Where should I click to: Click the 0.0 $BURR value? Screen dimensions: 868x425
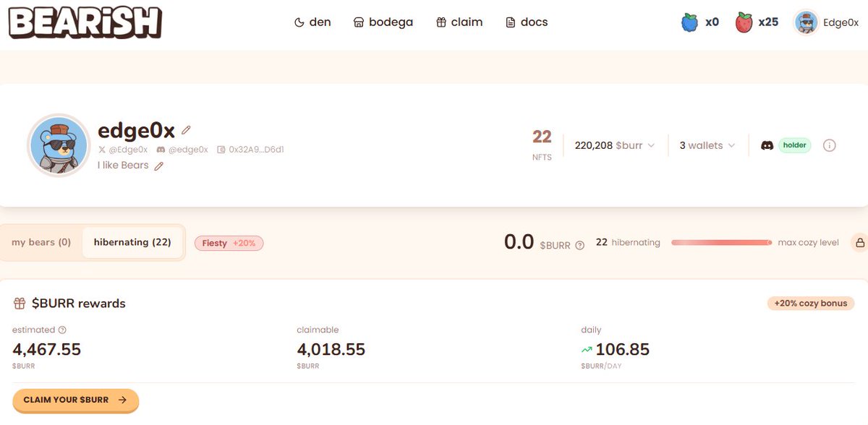519,242
